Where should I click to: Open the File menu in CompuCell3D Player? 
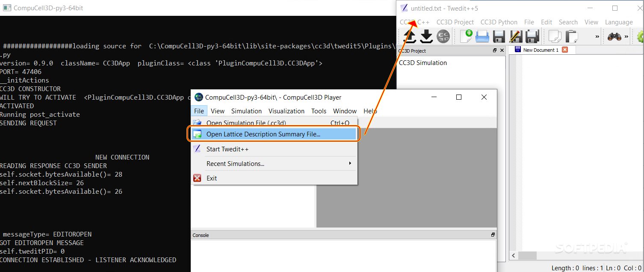click(x=199, y=111)
